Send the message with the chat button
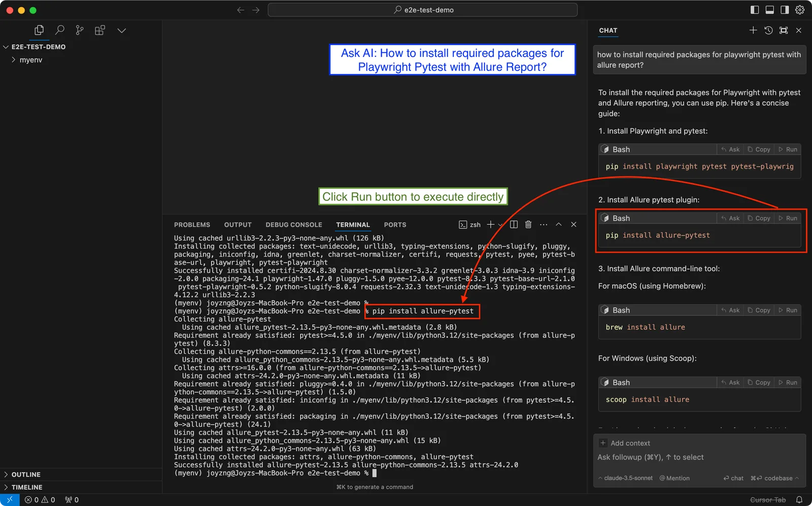The height and width of the screenshot is (506, 812). 733,478
